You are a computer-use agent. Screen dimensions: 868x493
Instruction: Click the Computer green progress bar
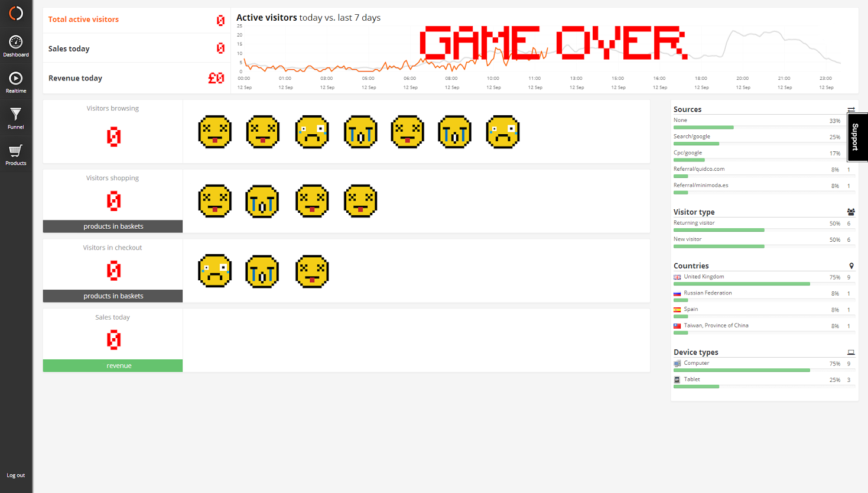742,370
